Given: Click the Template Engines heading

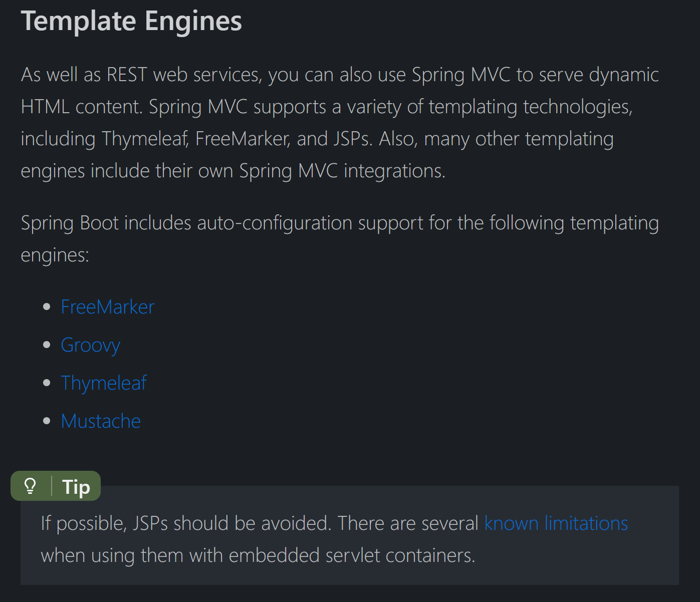Looking at the screenshot, I should click(x=131, y=21).
